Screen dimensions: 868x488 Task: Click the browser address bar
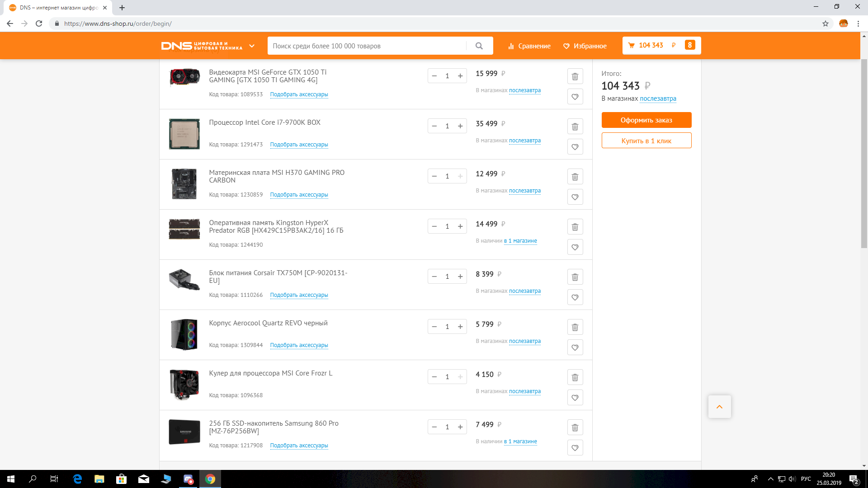[x=434, y=23]
